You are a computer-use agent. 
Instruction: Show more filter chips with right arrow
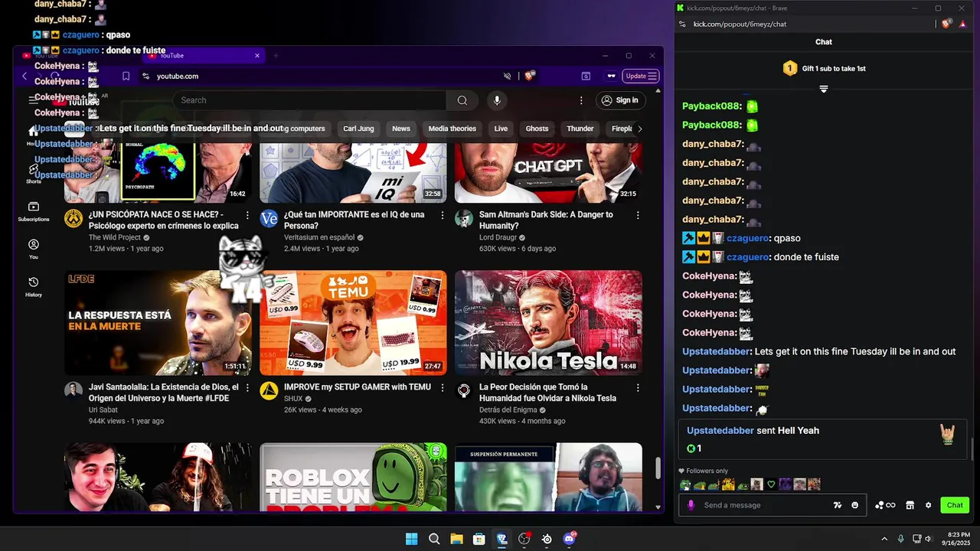pos(639,129)
